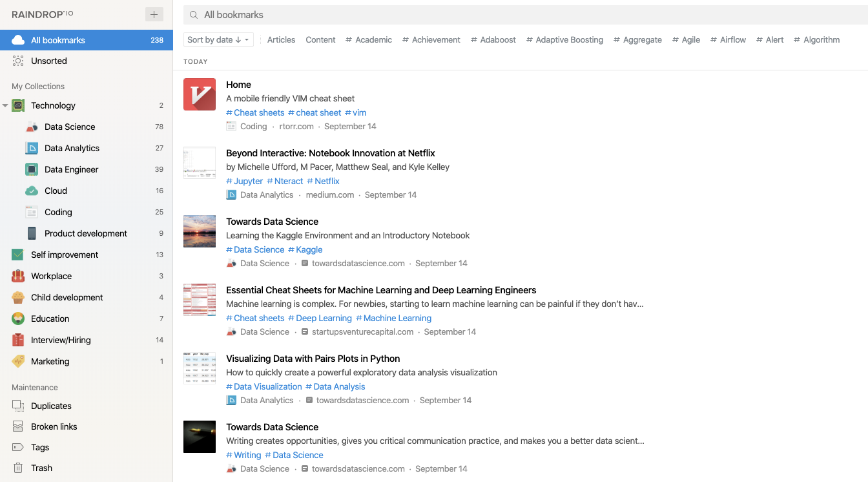
Task: Click the search magnifier icon
Action: click(x=194, y=15)
